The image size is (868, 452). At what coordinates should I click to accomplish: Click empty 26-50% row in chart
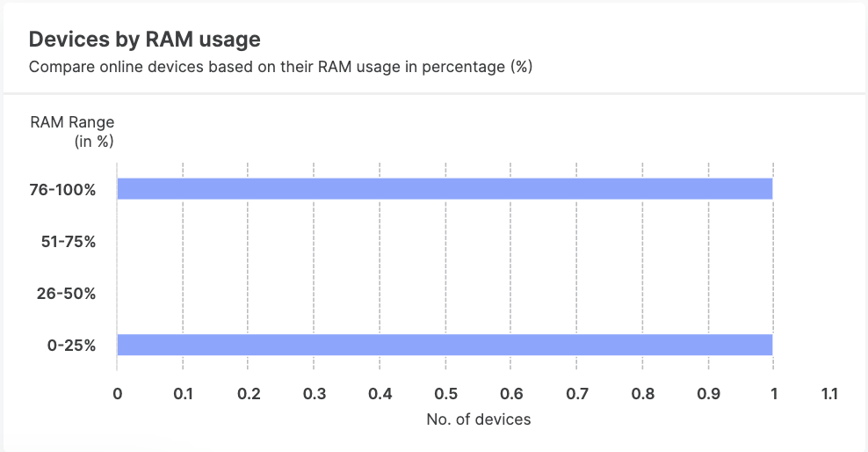point(445,293)
